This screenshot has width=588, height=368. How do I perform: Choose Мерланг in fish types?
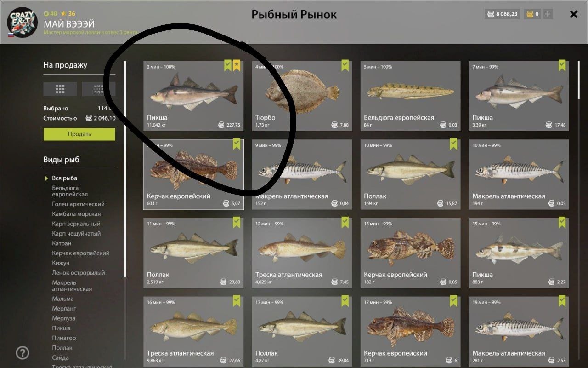pyautogui.click(x=64, y=308)
